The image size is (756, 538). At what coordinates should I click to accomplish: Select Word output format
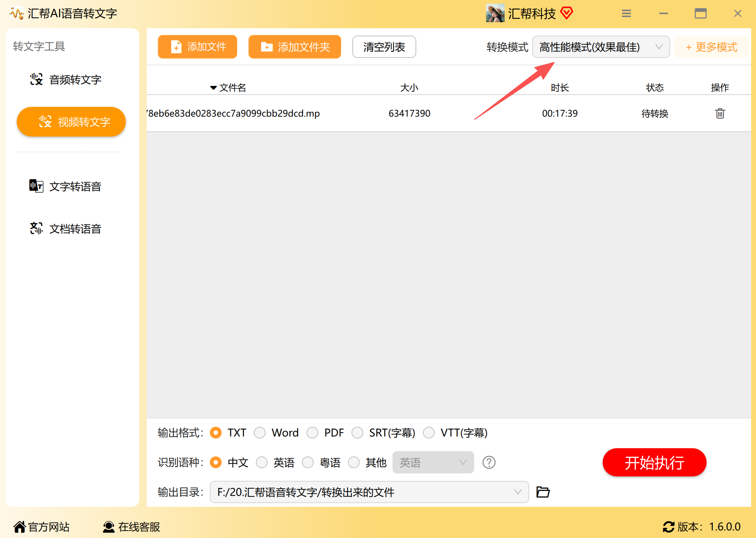276,433
